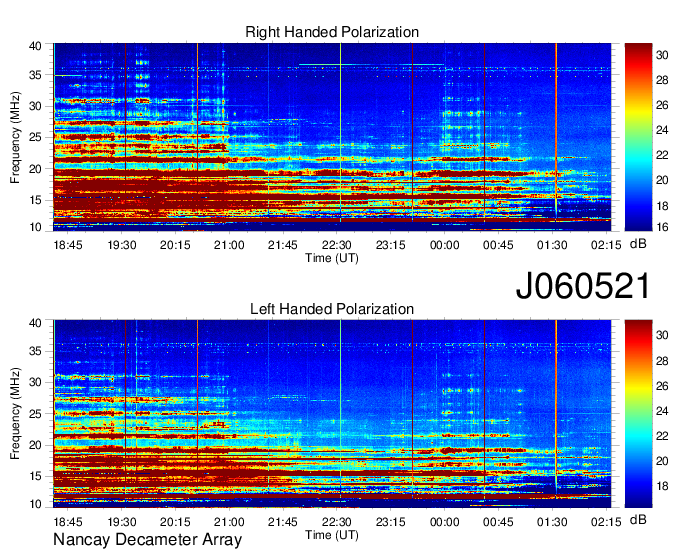Click the 15 MHz frequency tick of the lower plot
Image resolution: width=680 pixels, height=552 pixels.
point(36,476)
